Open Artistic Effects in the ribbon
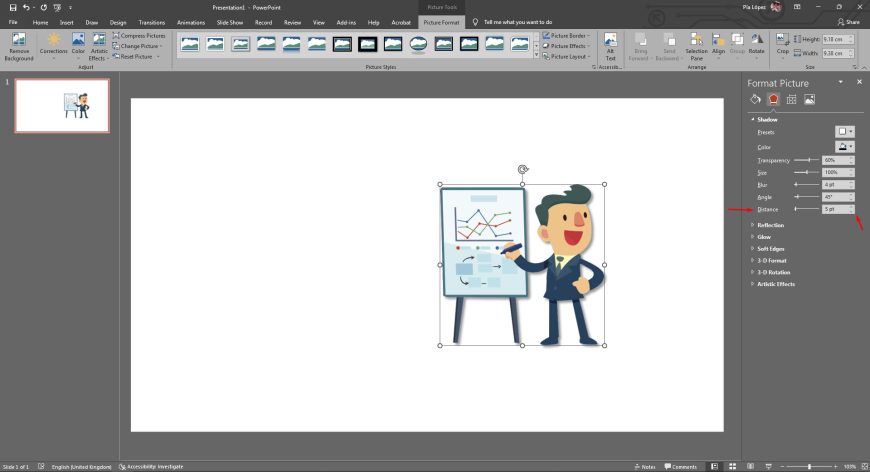This screenshot has height=472, width=870. tap(99, 47)
